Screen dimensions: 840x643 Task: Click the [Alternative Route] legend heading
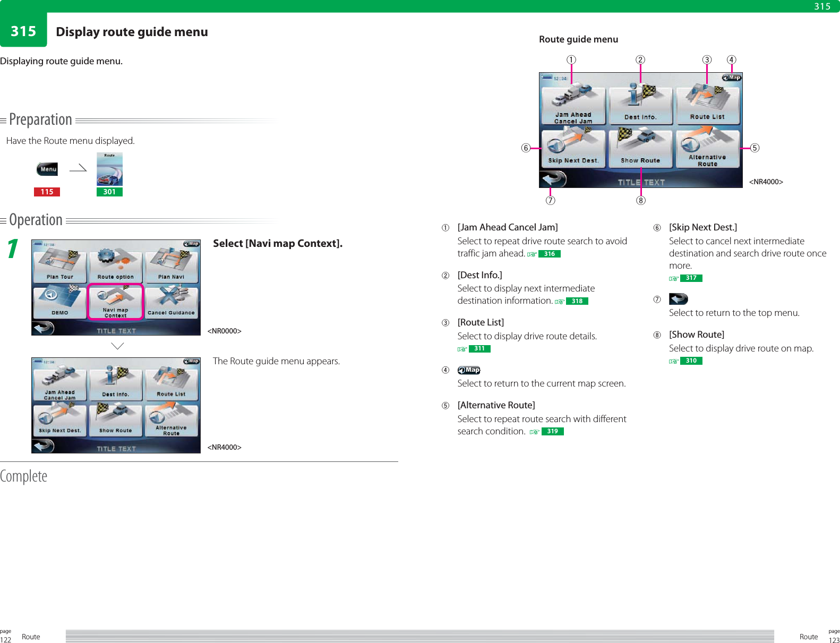point(496,405)
